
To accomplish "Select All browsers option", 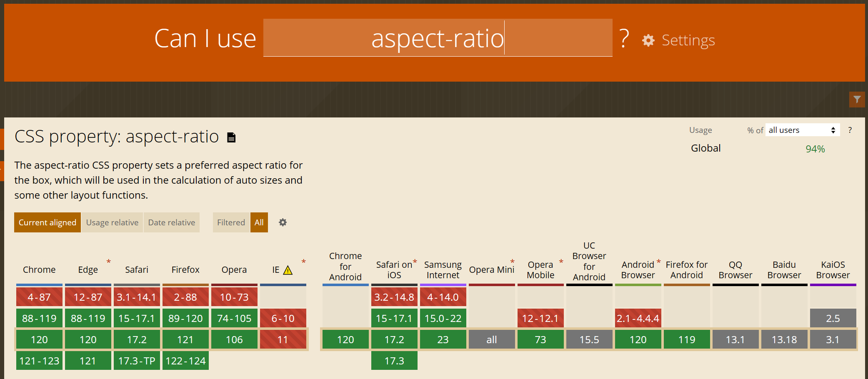I will 259,222.
